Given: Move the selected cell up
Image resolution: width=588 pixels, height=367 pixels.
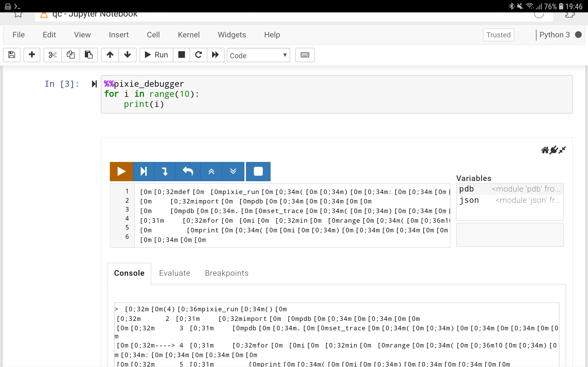Looking at the screenshot, I should 110,55.
